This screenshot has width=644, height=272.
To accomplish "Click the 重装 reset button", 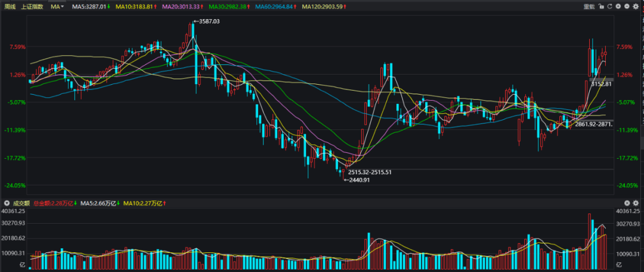I will [x=589, y=7].
